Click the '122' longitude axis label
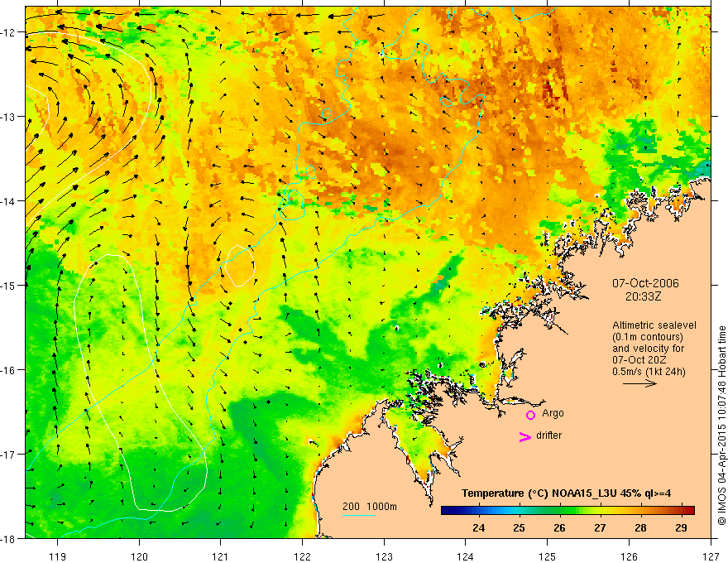 [x=302, y=556]
